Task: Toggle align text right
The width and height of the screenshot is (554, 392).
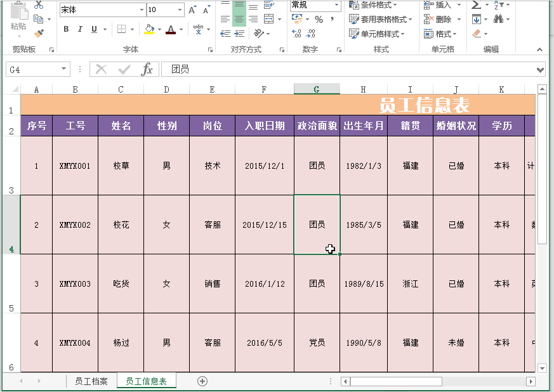Action: pyautogui.click(x=253, y=19)
